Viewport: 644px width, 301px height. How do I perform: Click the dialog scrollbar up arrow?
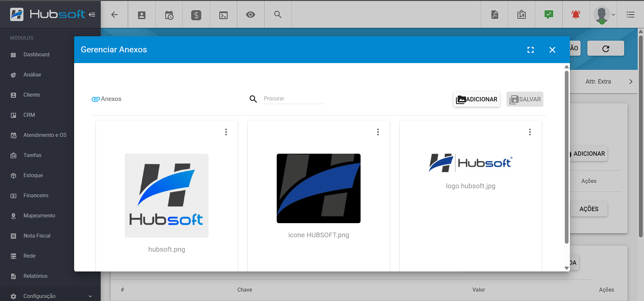[567, 67]
